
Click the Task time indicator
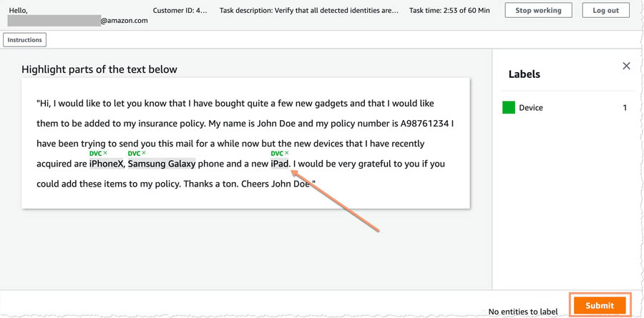[x=449, y=10]
